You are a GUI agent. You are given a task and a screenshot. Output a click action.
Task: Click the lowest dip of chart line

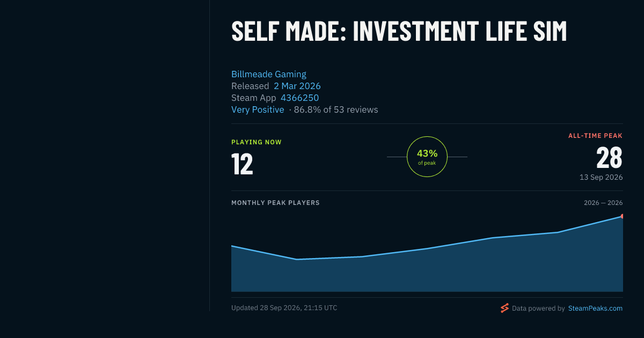click(297, 259)
